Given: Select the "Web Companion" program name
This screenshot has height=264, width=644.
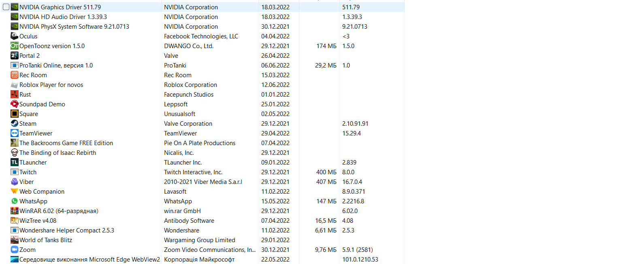Looking at the screenshot, I should click(42, 192).
